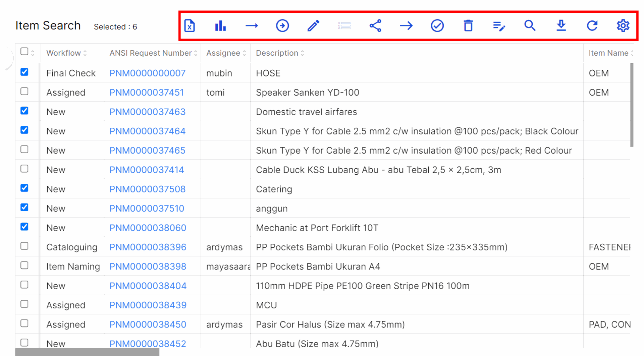Open search using magnifying glass icon
The width and height of the screenshot is (644, 356).
(530, 26)
